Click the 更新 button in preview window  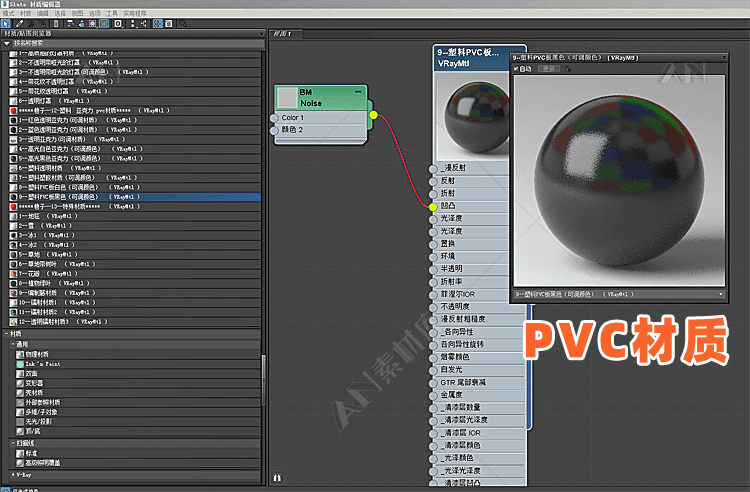[548, 69]
